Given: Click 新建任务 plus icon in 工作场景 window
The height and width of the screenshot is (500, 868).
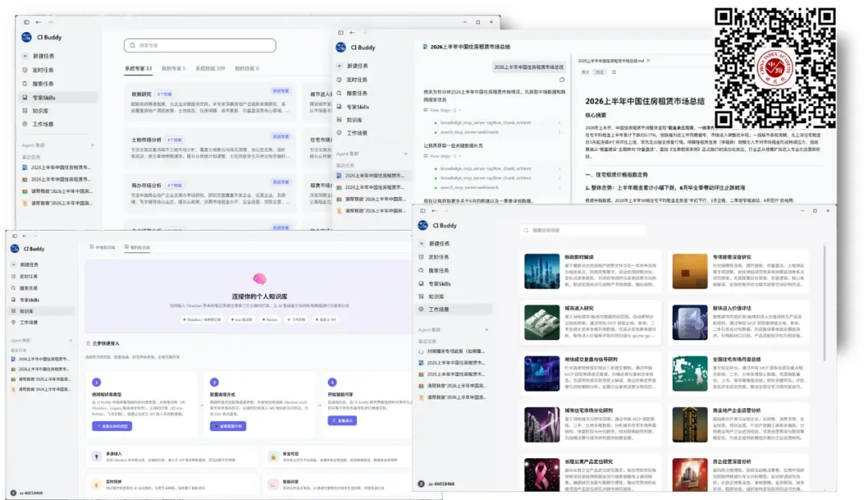Looking at the screenshot, I should [x=421, y=244].
